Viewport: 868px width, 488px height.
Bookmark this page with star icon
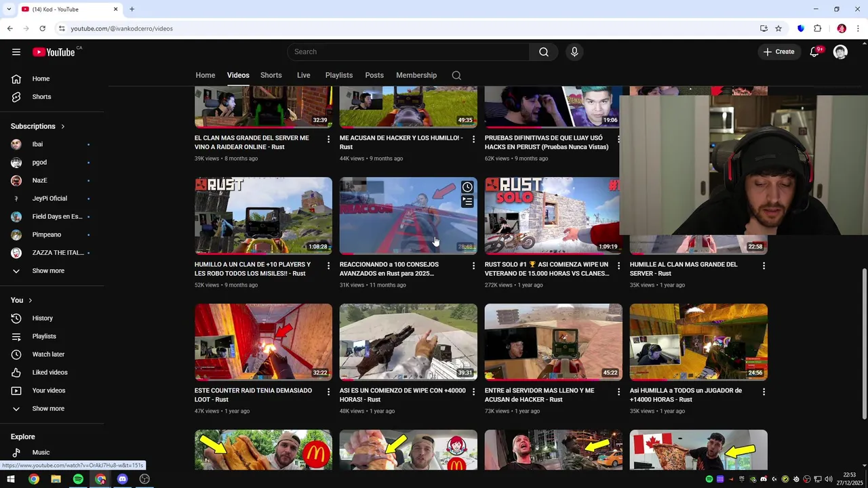pyautogui.click(x=778, y=28)
